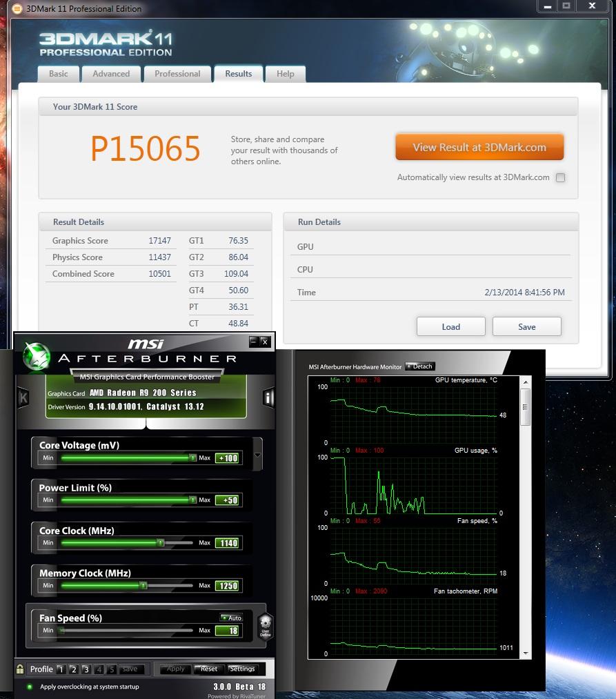The height and width of the screenshot is (699, 616).
Task: Click the GT3 value 109.04
Action: coord(236,274)
